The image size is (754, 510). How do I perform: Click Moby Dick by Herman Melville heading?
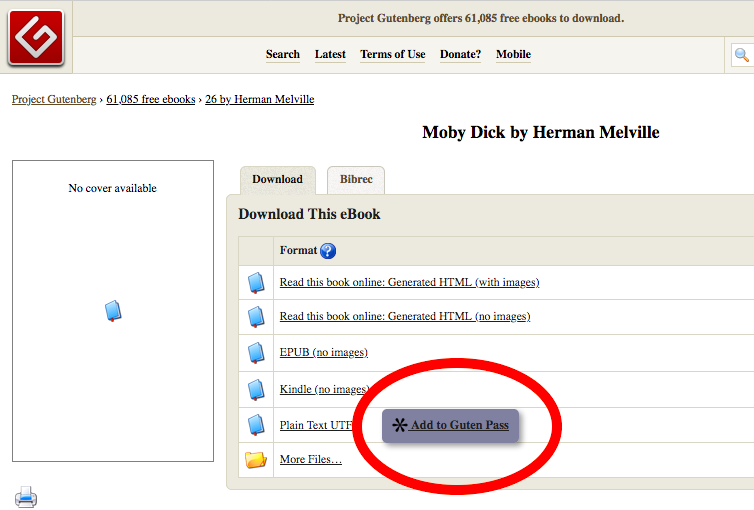point(540,133)
